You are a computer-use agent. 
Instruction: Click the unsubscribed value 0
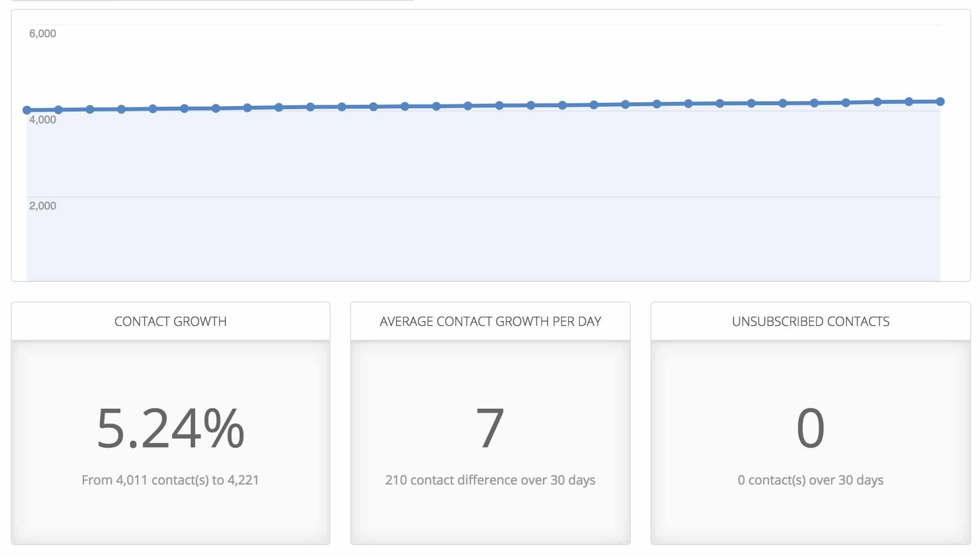point(810,428)
